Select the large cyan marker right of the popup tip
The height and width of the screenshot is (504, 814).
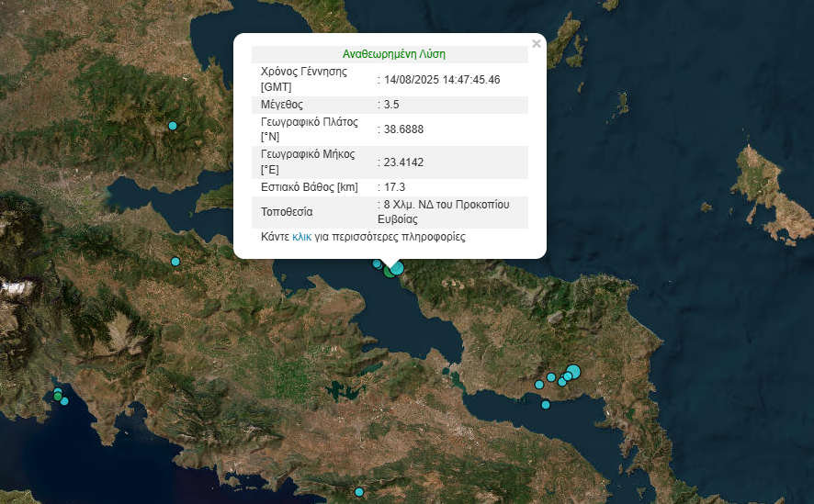(397, 268)
